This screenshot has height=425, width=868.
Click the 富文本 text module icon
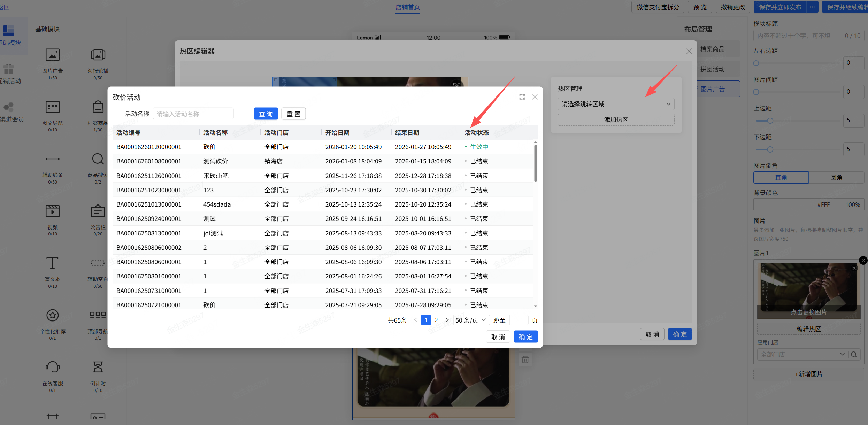[x=53, y=263]
